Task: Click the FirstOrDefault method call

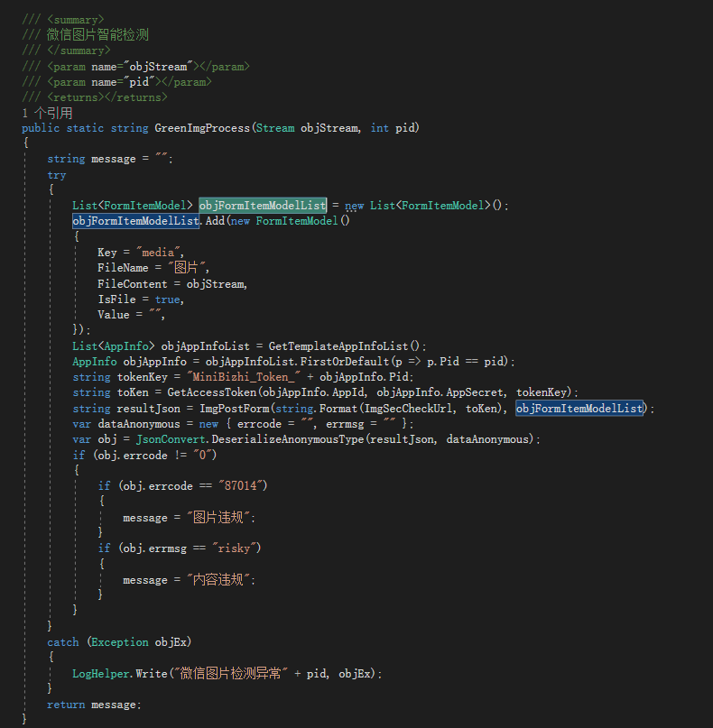Action: click(345, 361)
